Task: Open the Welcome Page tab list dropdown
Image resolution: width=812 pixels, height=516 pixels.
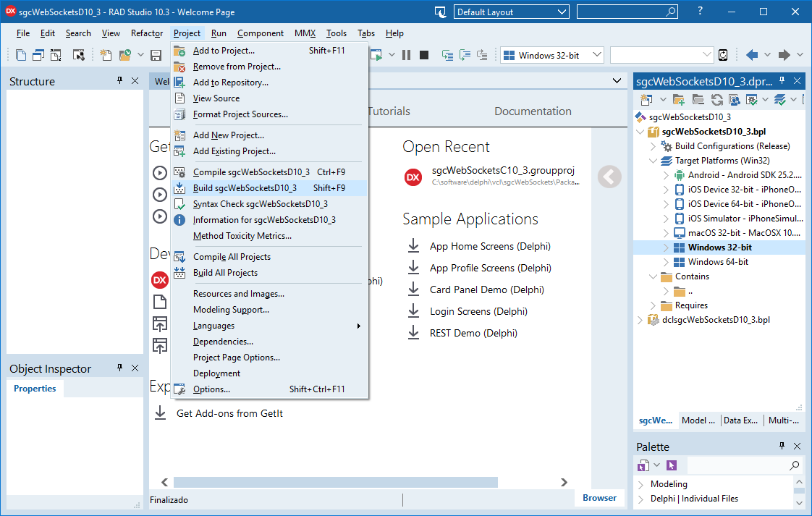Action: (x=617, y=81)
